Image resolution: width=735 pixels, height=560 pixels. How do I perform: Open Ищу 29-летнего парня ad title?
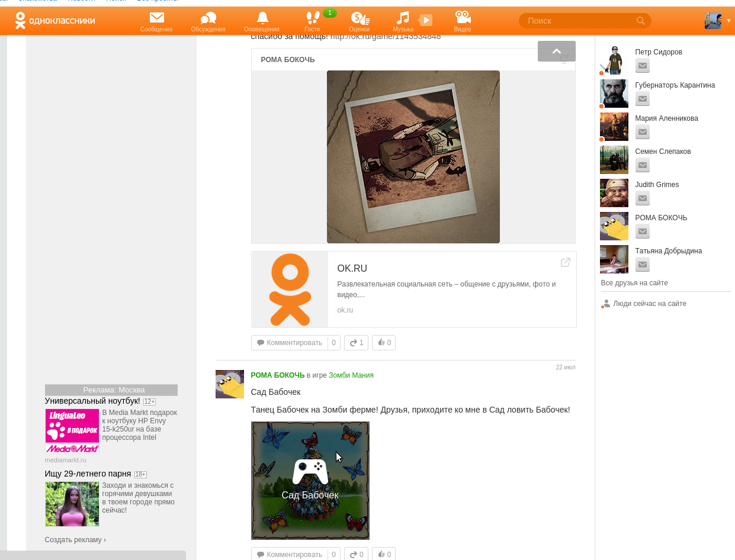(88, 474)
